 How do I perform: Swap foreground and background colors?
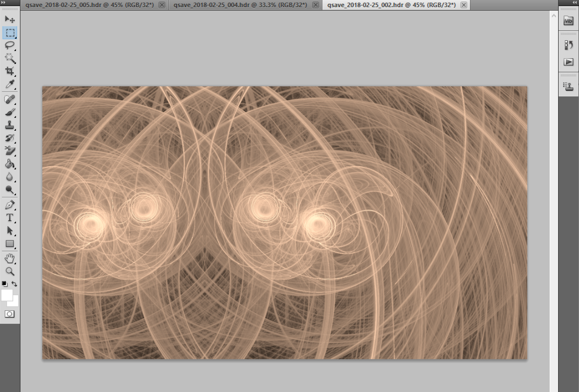[x=14, y=284]
